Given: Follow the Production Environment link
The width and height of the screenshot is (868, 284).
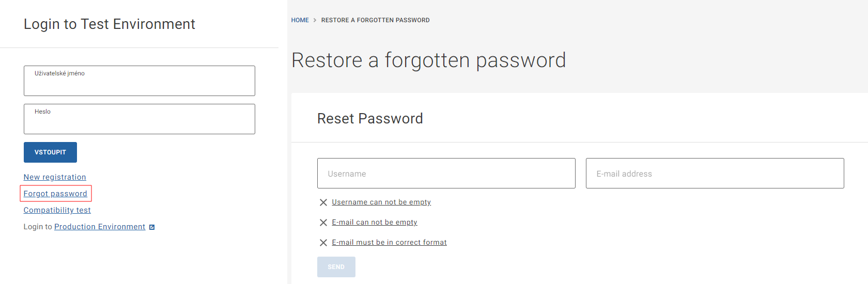Looking at the screenshot, I should (100, 227).
